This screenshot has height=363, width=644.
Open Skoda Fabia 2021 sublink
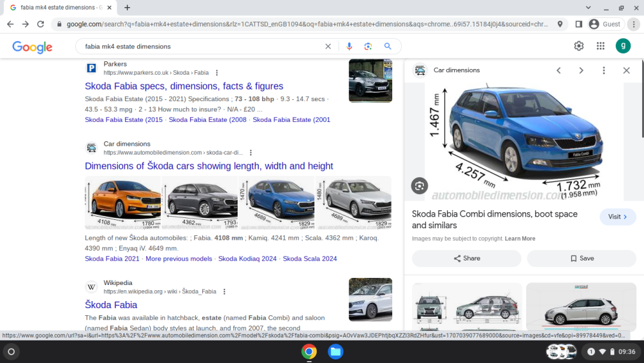coord(112,259)
